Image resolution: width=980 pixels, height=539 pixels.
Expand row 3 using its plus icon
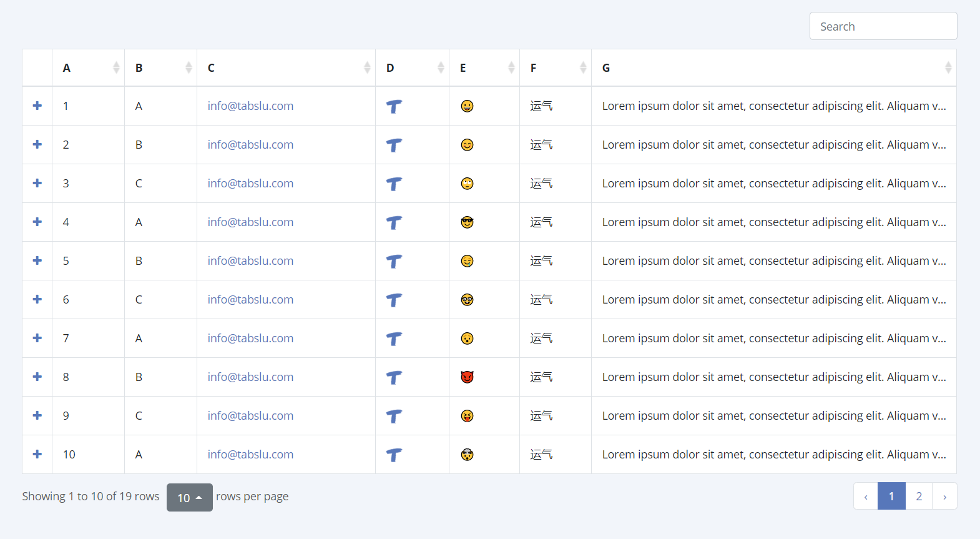(x=37, y=183)
